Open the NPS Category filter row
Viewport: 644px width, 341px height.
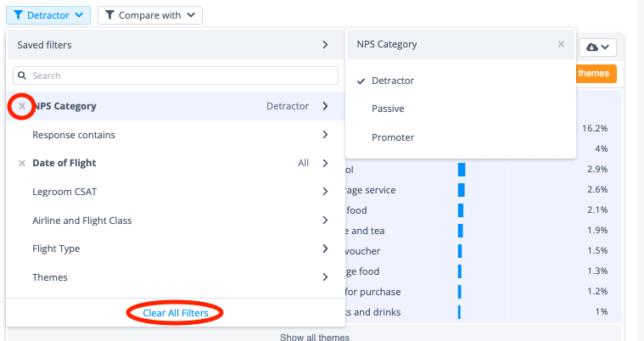(176, 106)
